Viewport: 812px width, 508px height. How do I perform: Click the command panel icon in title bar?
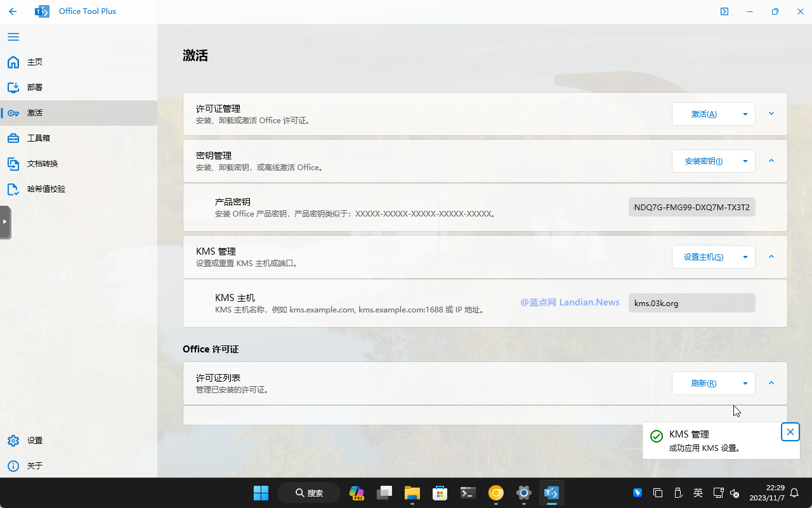pyautogui.click(x=724, y=11)
